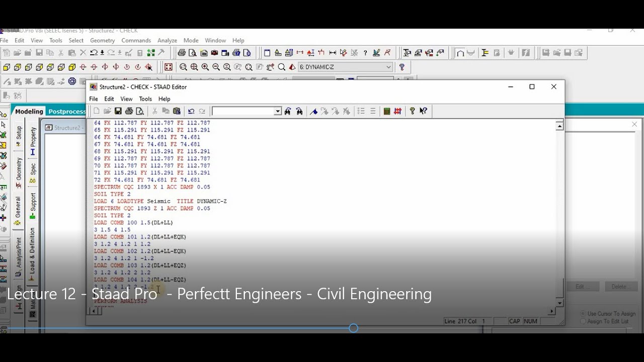This screenshot has height=362, width=644.
Task: Switch to the Postprocessing tab
Action: pyautogui.click(x=67, y=111)
